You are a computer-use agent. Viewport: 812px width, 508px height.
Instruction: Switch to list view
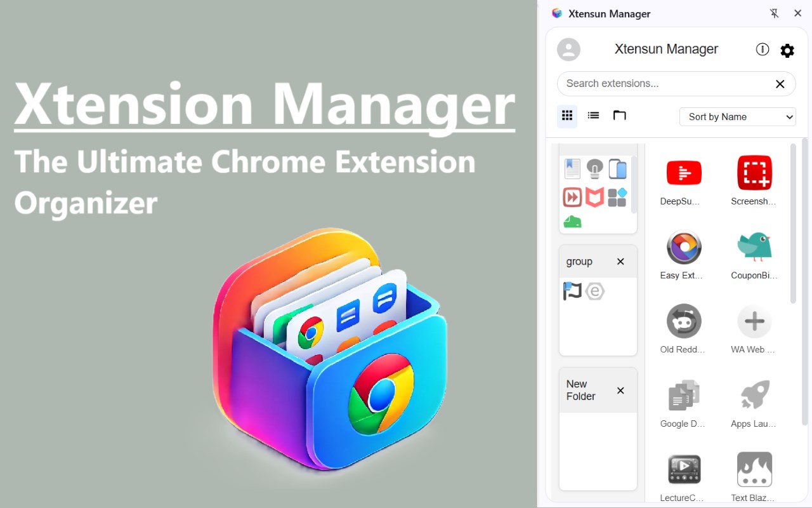point(593,116)
